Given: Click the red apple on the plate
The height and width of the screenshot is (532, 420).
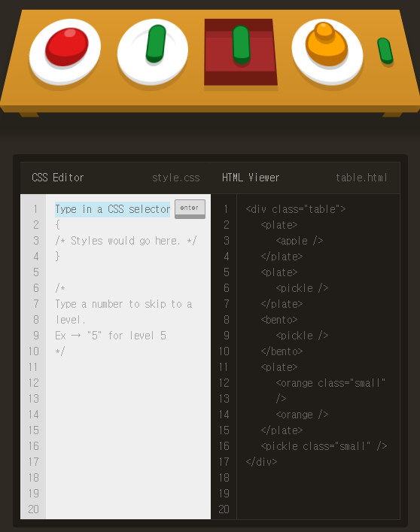Looking at the screenshot, I should coord(67,47).
